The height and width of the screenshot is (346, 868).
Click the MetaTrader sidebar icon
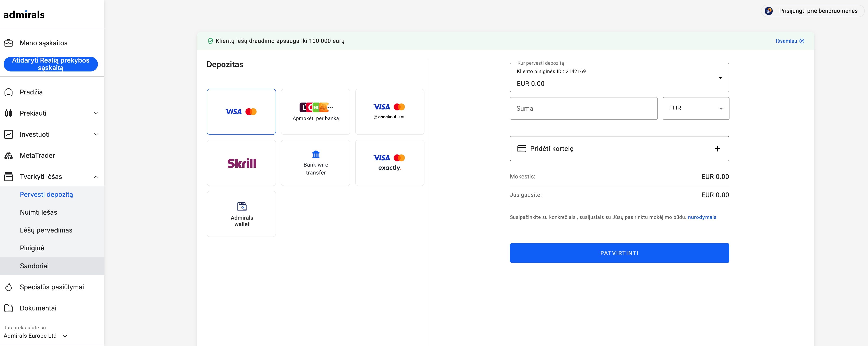coord(8,155)
